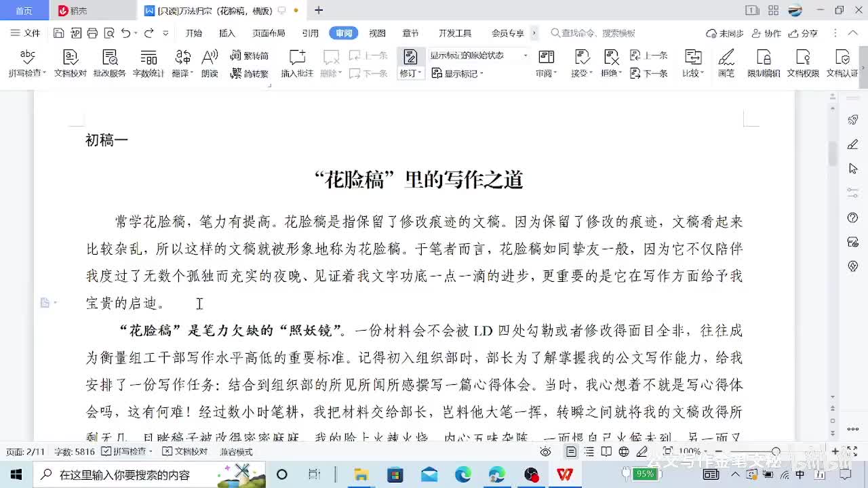Show 字数统计 word count
This screenshot has width=868, height=488.
click(148, 64)
